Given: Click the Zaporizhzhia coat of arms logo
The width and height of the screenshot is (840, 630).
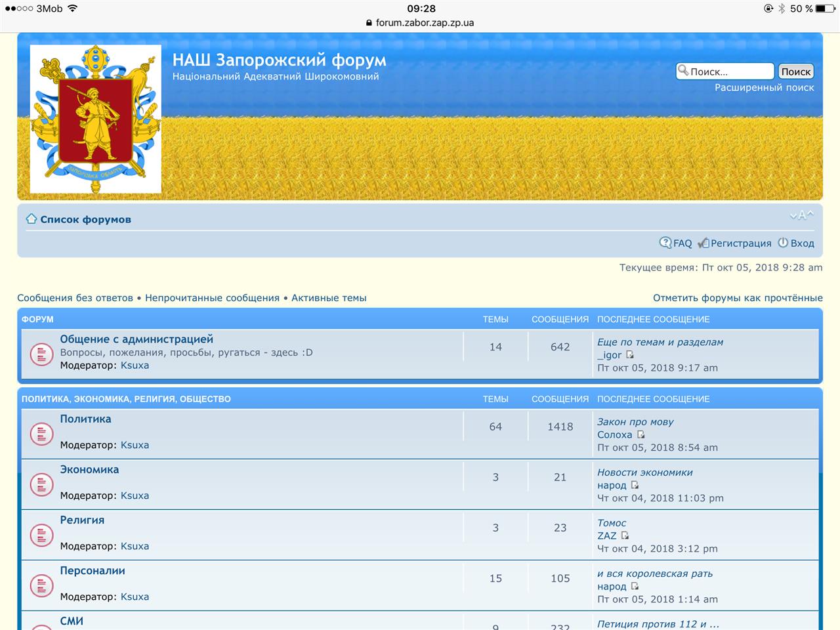Looking at the screenshot, I should tap(96, 119).
